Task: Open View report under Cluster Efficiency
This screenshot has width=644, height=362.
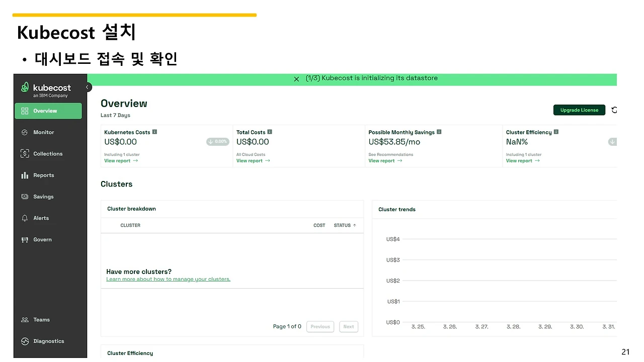Action: tap(523, 161)
